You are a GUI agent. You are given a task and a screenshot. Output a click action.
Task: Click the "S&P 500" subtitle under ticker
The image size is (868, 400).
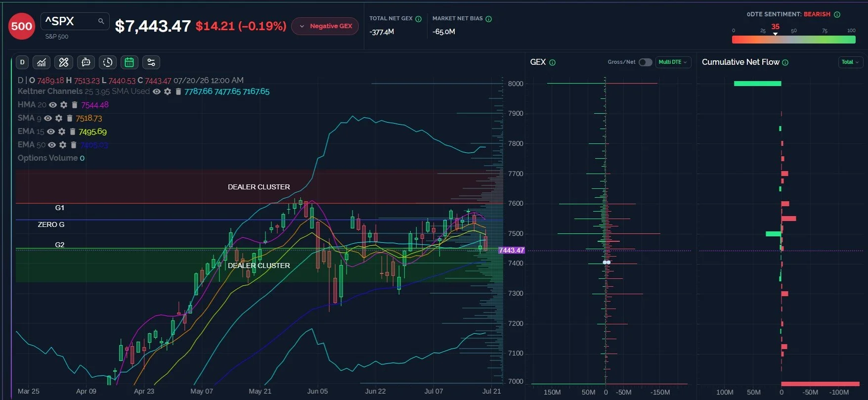click(x=57, y=37)
